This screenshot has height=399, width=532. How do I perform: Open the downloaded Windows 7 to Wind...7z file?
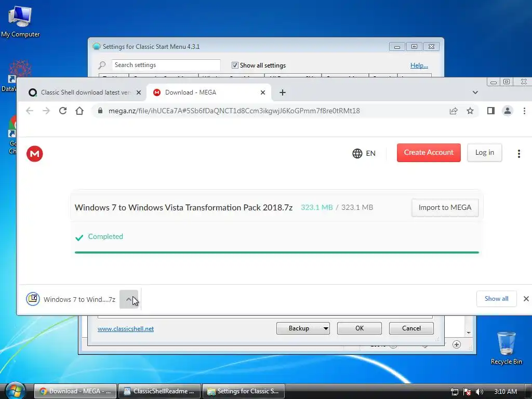coord(71,299)
